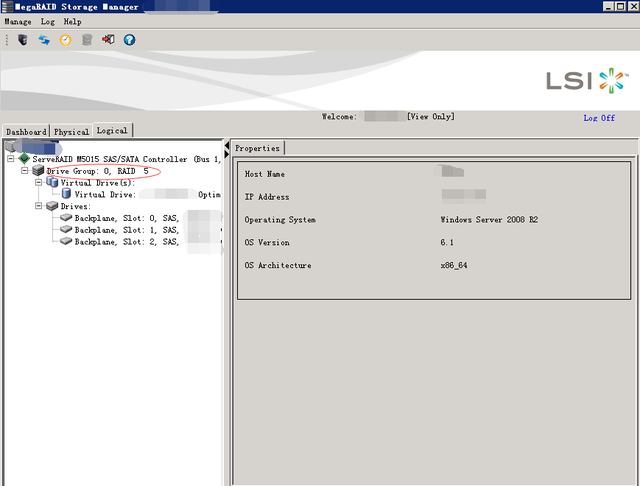Viewport: 640px width, 486px height.
Task: Click the blue refresh arrows toolbar icon
Action: click(x=44, y=40)
